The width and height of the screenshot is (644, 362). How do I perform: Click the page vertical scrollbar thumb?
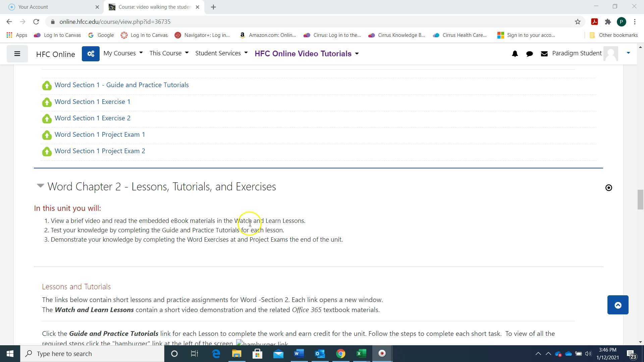tap(640, 199)
